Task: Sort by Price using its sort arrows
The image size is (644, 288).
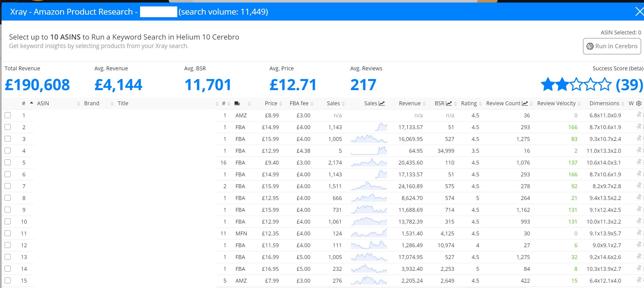Action: 281,104
